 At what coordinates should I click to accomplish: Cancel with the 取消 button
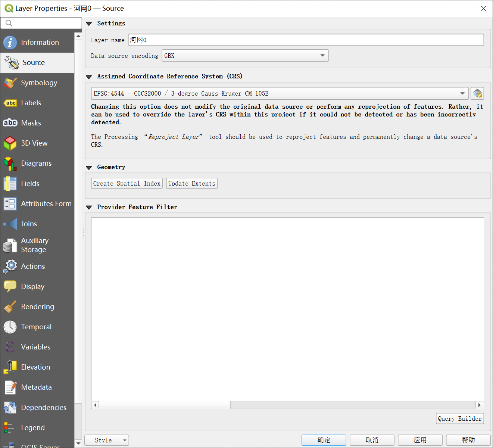click(372, 440)
